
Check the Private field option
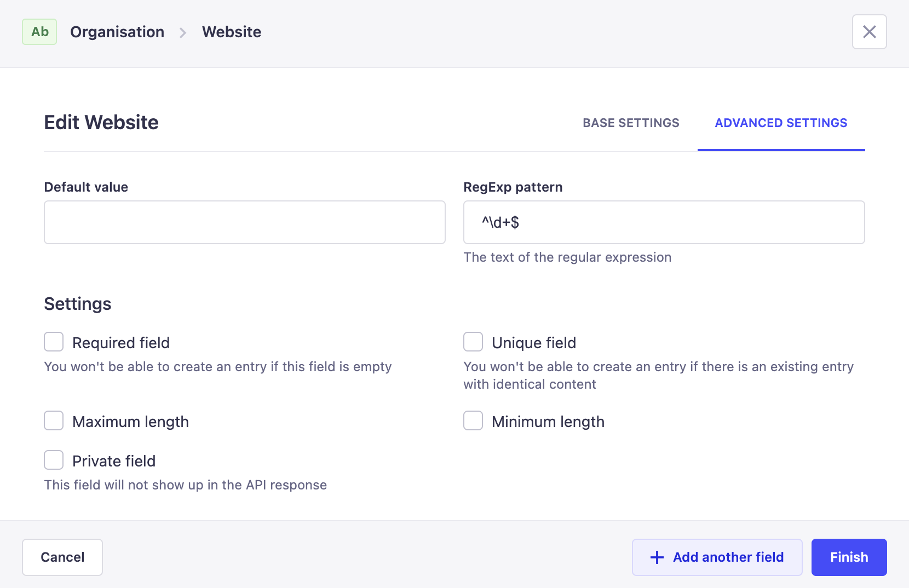pos(53,460)
